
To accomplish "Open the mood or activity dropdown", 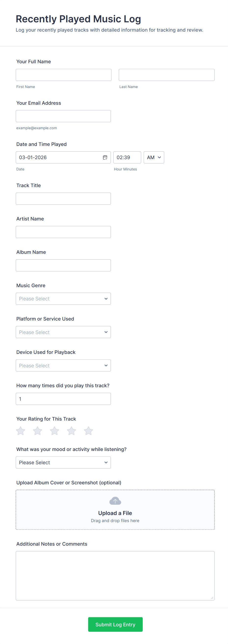I will [x=63, y=463].
